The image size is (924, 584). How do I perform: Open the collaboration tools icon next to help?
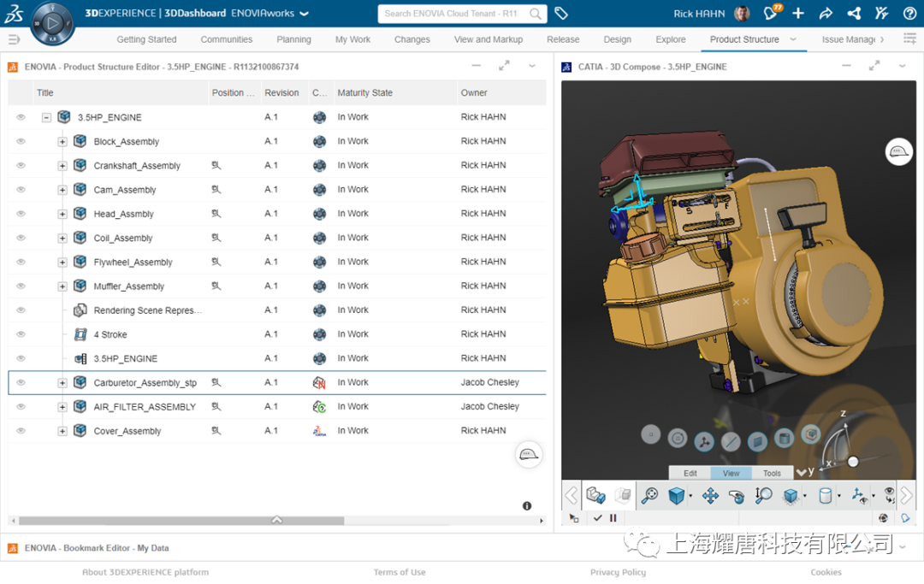881,13
